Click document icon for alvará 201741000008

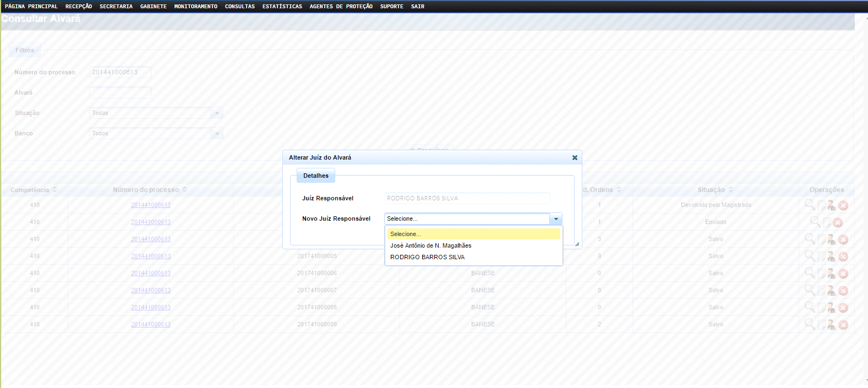821,308
